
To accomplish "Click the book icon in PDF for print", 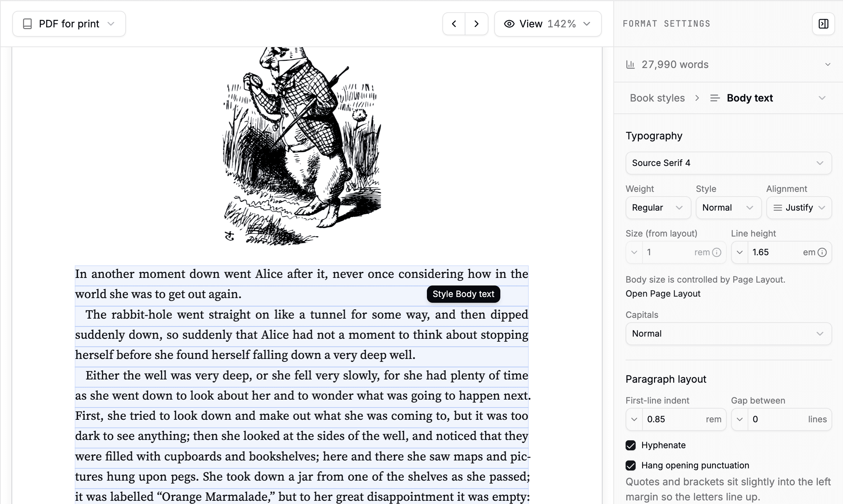I will pos(27,24).
